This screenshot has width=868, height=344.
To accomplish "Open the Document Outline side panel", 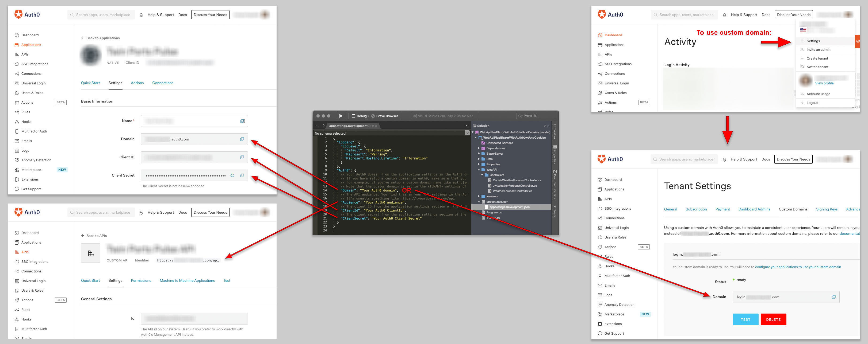I will [555, 185].
